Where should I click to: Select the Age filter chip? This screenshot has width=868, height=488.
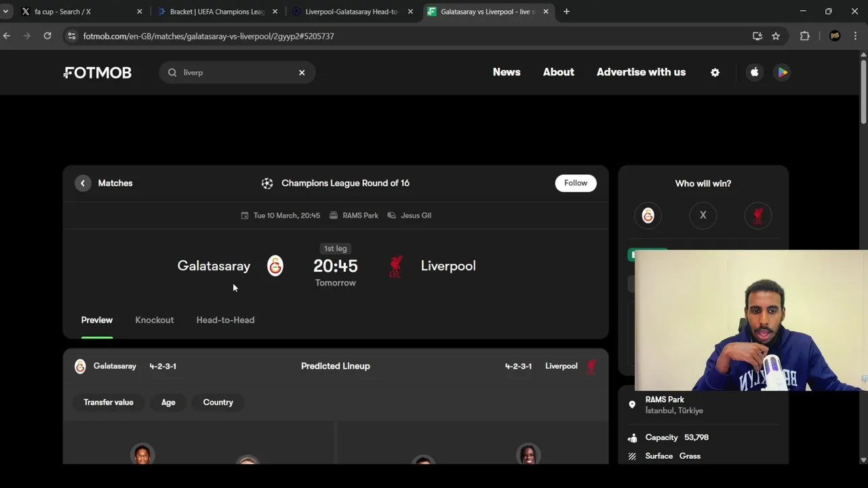pyautogui.click(x=168, y=403)
